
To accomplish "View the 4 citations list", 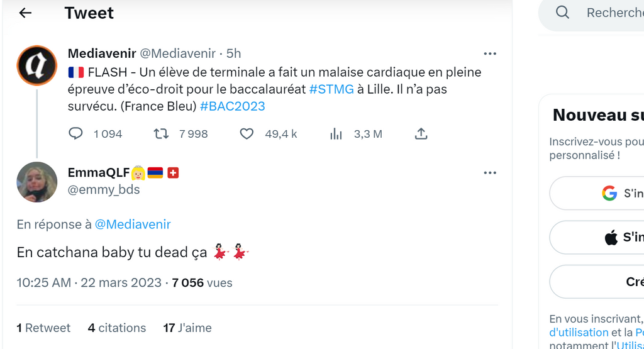I will click(117, 328).
